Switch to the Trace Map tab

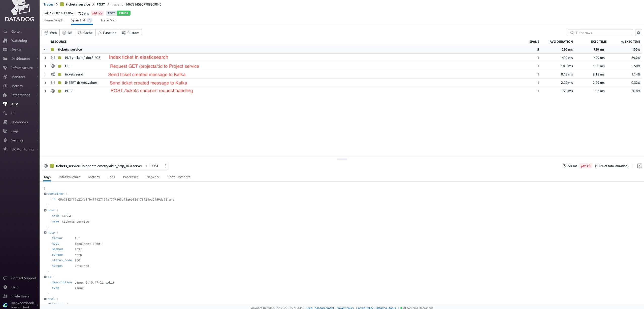pos(108,20)
